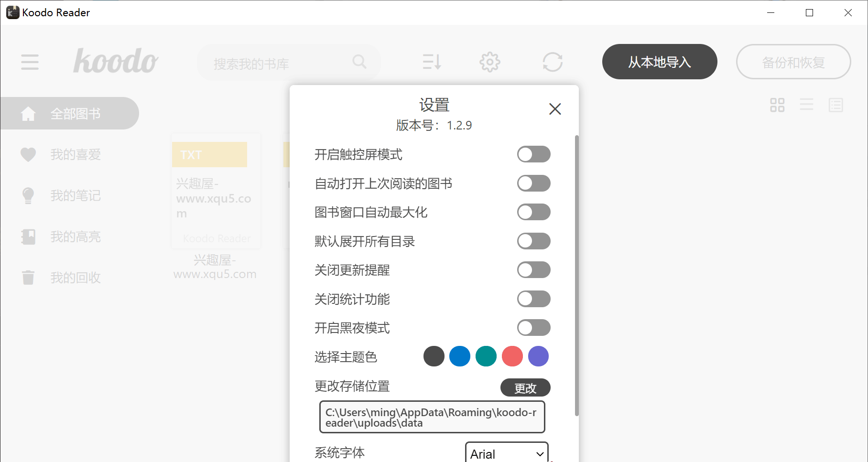Switch to list view of the library
Image resolution: width=868 pixels, height=462 pixels.
tap(806, 105)
